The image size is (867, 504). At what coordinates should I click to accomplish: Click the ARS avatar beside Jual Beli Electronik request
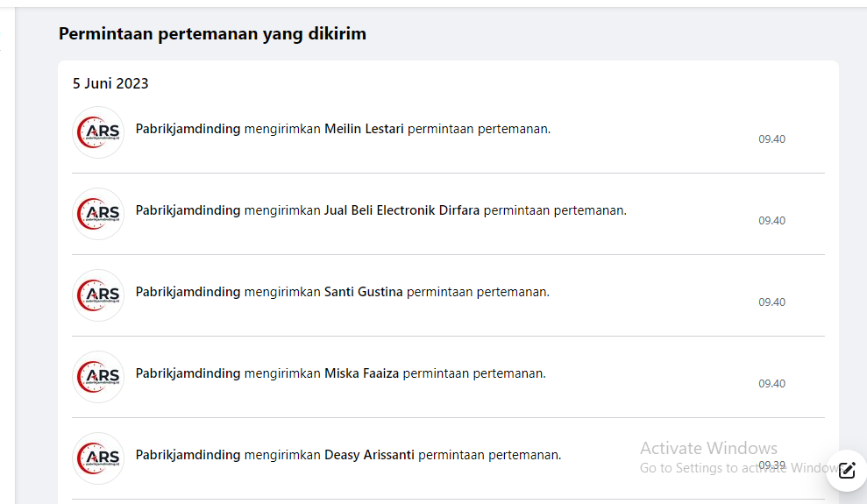point(98,214)
